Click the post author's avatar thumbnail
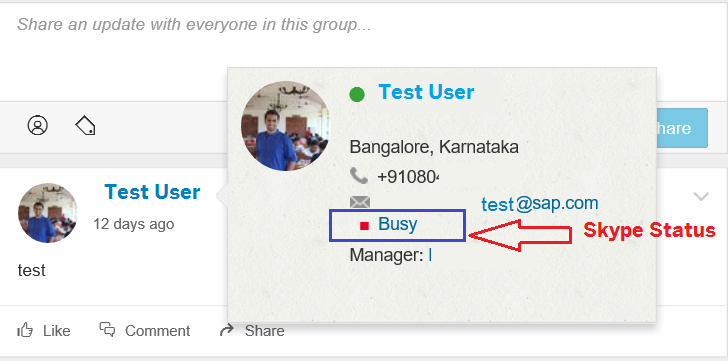The image size is (728, 361). pyautogui.click(x=47, y=213)
